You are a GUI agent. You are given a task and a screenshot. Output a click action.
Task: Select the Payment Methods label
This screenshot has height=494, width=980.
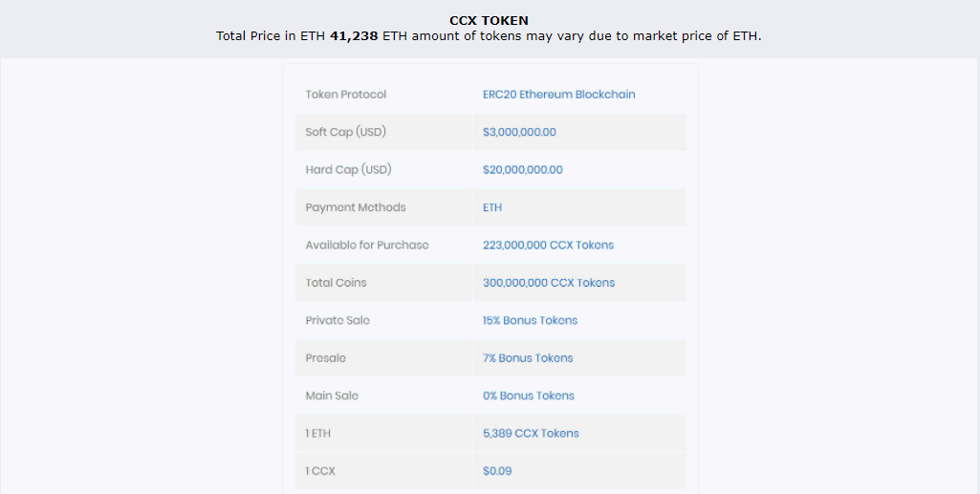pos(356,207)
